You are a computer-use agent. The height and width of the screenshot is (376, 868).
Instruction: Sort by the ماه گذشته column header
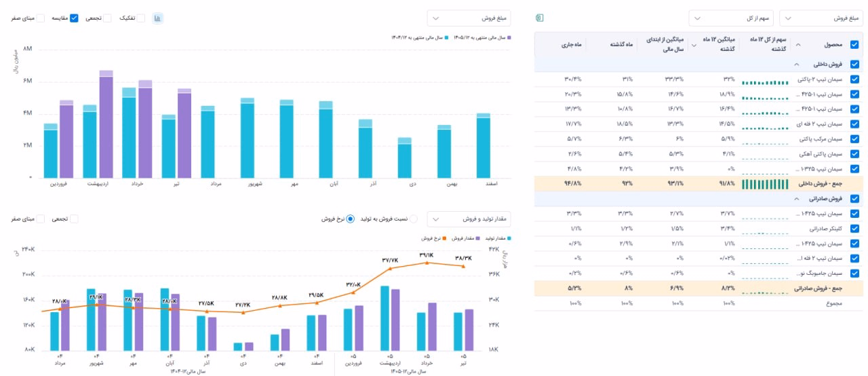tap(620, 45)
